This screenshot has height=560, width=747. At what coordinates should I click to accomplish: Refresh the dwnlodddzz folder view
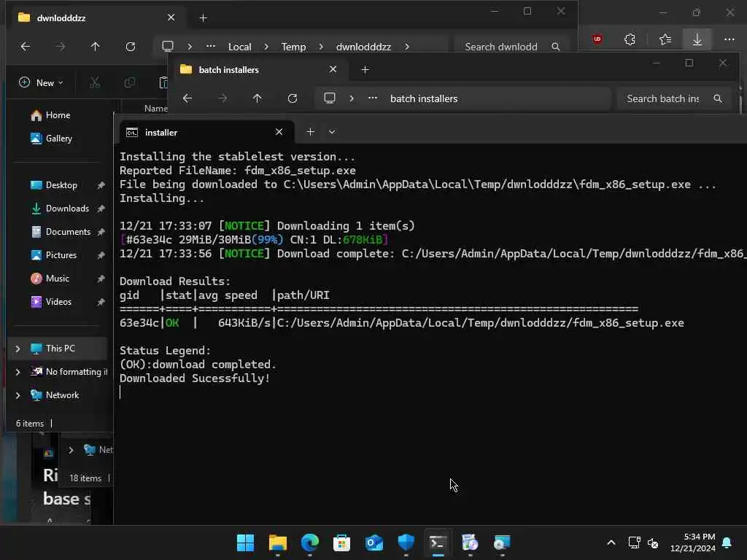[x=130, y=47]
